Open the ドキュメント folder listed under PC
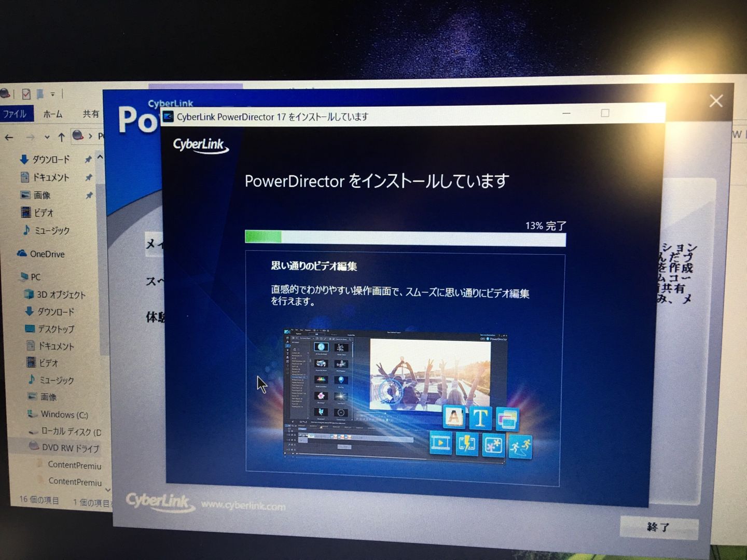 (x=50, y=346)
